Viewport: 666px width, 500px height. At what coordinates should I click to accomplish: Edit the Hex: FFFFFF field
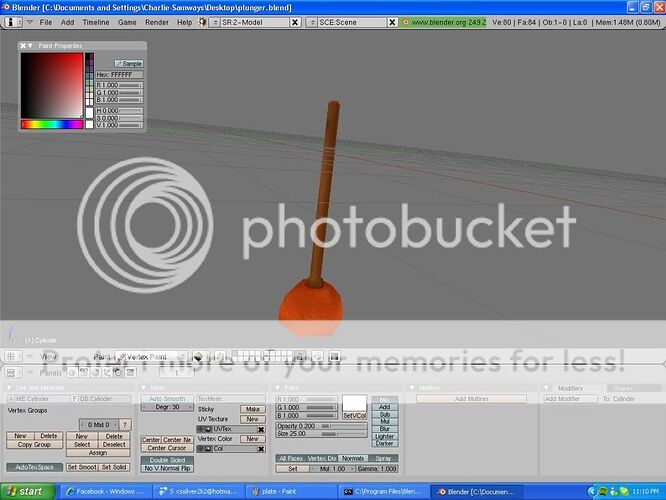[119, 75]
